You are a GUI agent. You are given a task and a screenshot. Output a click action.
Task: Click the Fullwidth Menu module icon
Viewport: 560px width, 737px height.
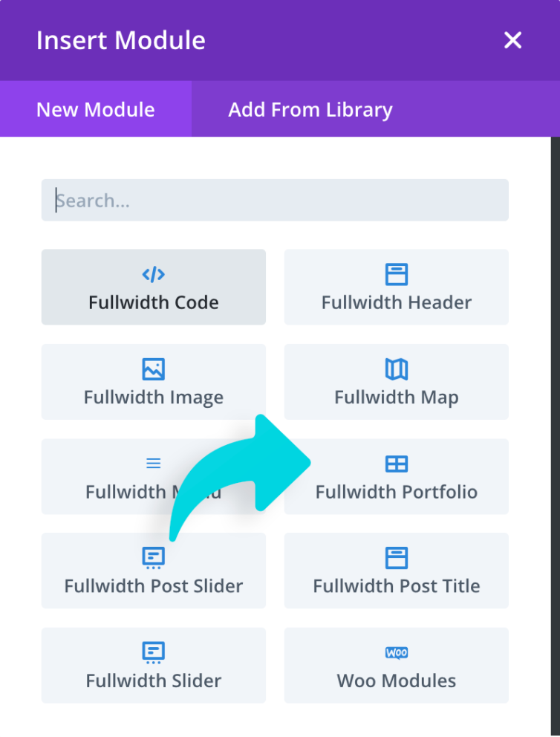[x=153, y=462]
